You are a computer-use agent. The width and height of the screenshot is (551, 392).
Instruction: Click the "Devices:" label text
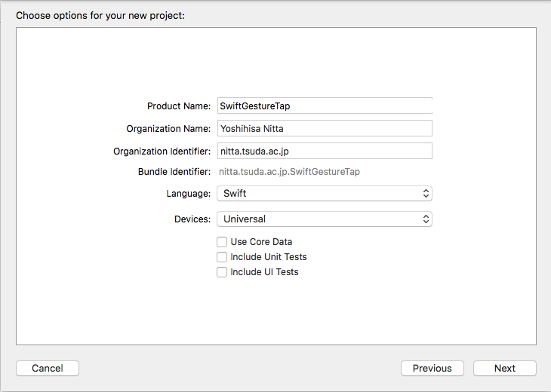coord(192,219)
